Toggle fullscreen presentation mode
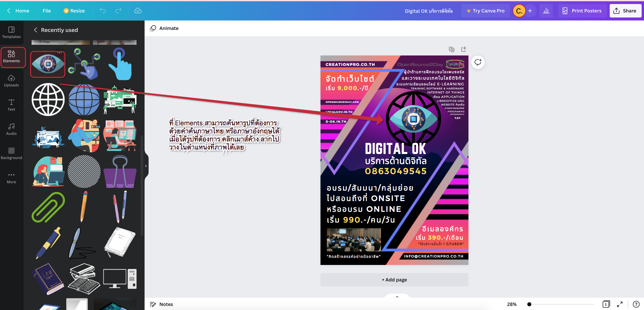This screenshot has height=310, width=644. coord(620,304)
